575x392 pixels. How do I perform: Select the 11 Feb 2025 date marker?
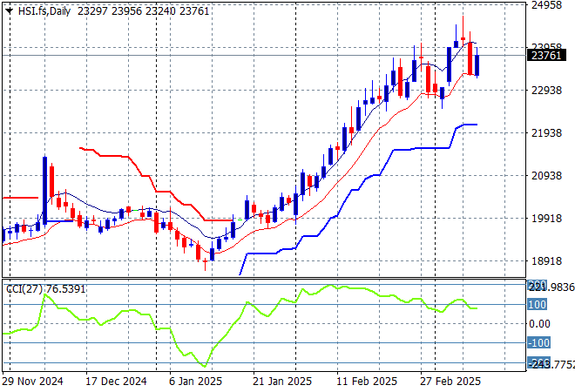tap(368, 381)
